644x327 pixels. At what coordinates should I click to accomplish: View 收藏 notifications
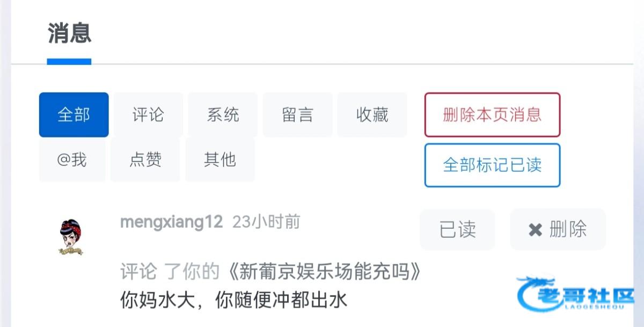coord(372,115)
